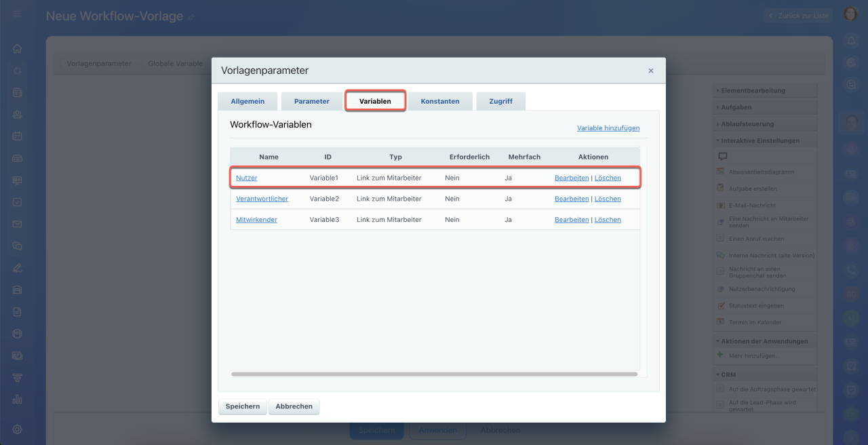Switch to the Allgemein tab
This screenshot has width=868, height=445.
pyautogui.click(x=248, y=101)
